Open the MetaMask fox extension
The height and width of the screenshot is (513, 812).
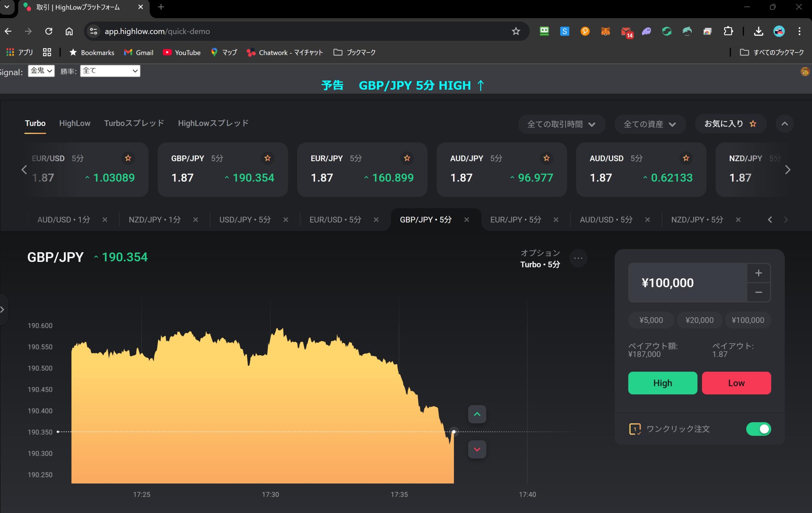pyautogui.click(x=605, y=31)
